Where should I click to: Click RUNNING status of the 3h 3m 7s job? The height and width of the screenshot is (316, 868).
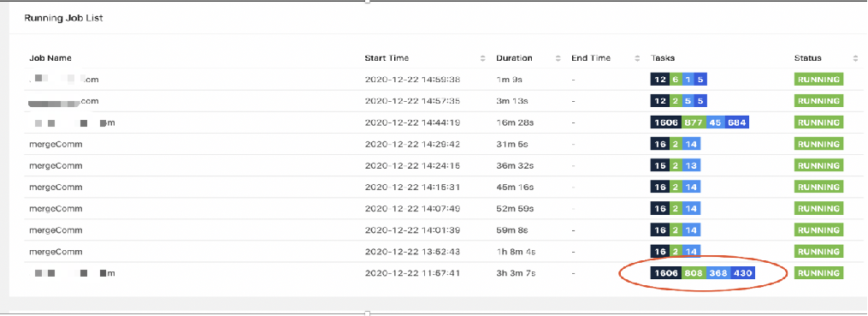[x=818, y=273]
